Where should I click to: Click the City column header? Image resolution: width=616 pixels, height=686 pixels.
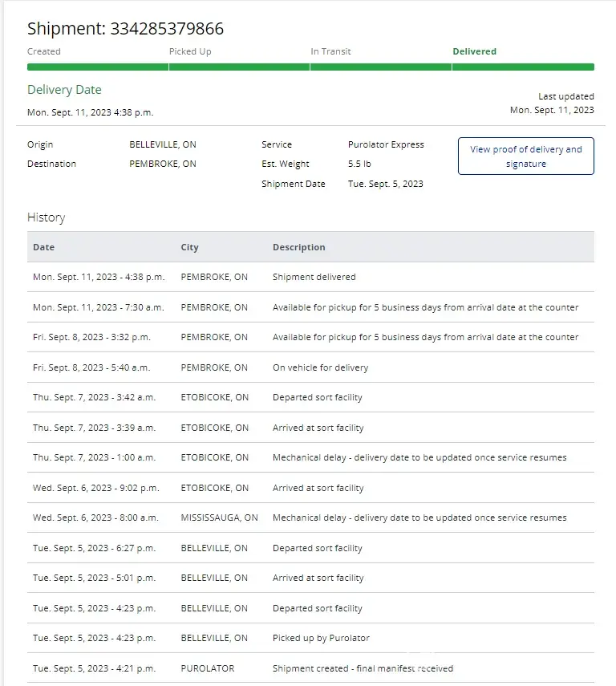pyautogui.click(x=189, y=247)
